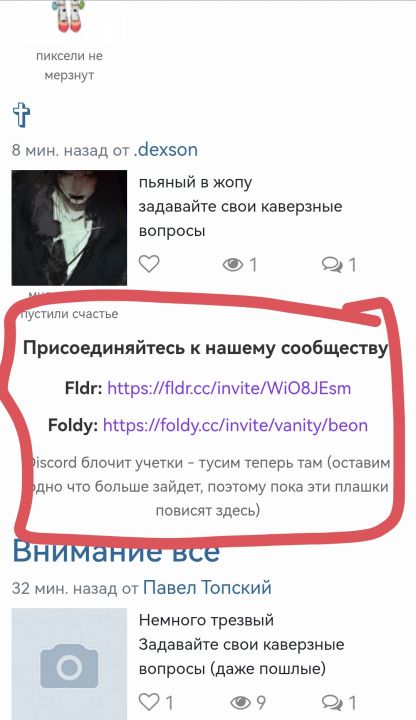Open the 'Внимание все' post title
Viewport: 416px width, 720px height.
pos(116,551)
